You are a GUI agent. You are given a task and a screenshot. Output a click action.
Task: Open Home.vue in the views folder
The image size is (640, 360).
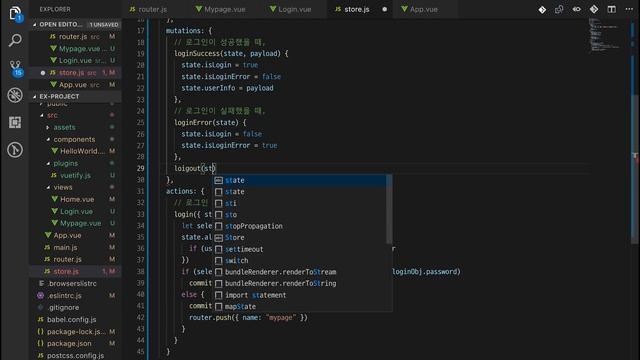76,200
